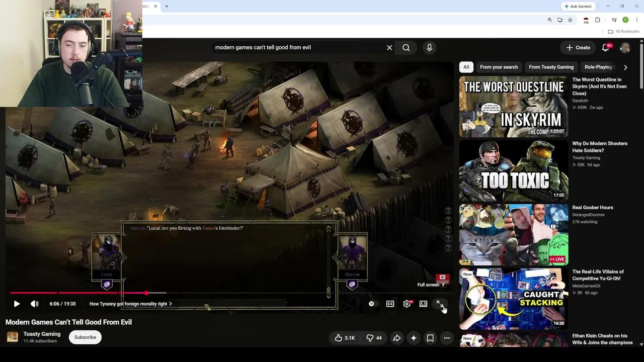This screenshot has width=644, height=362.
Task: Open 'Real Goober Hours' live stream title
Action: (593, 207)
